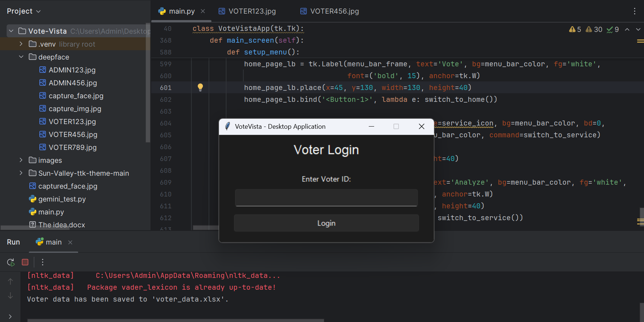Open the Run tool window label
644x322 pixels.
pyautogui.click(x=13, y=242)
